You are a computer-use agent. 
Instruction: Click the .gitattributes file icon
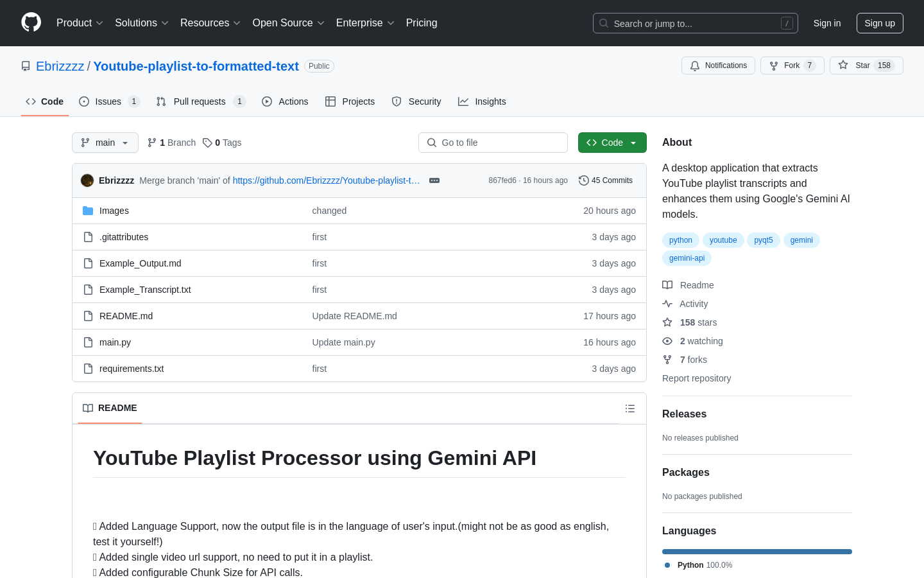click(88, 237)
